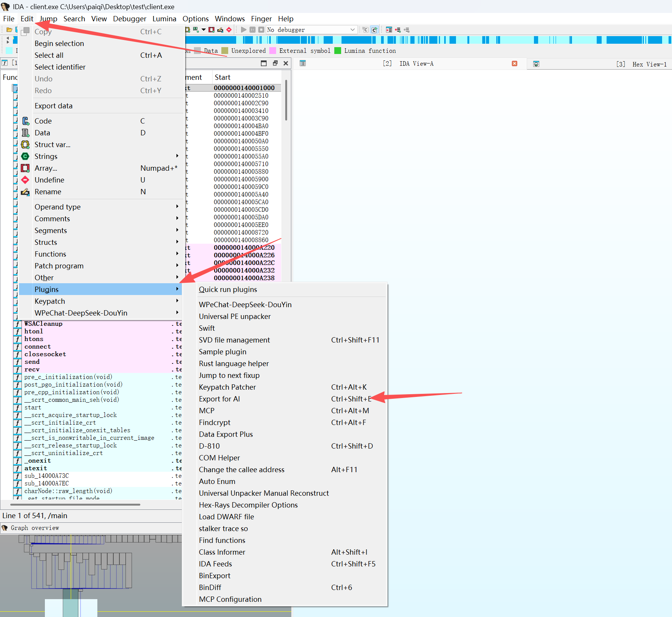
Task: Start the process with the play icon
Action: coord(244,30)
